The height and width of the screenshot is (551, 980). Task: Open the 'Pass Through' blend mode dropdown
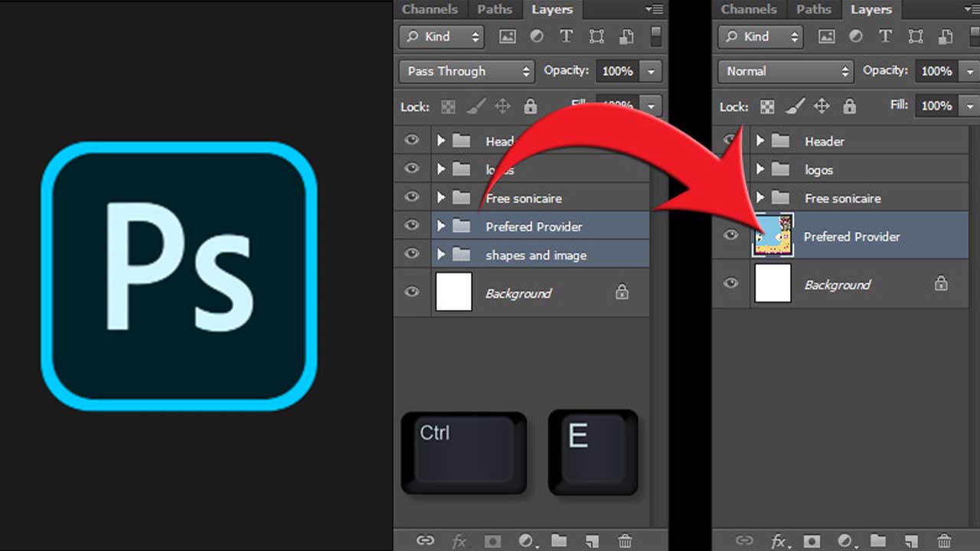(x=467, y=71)
